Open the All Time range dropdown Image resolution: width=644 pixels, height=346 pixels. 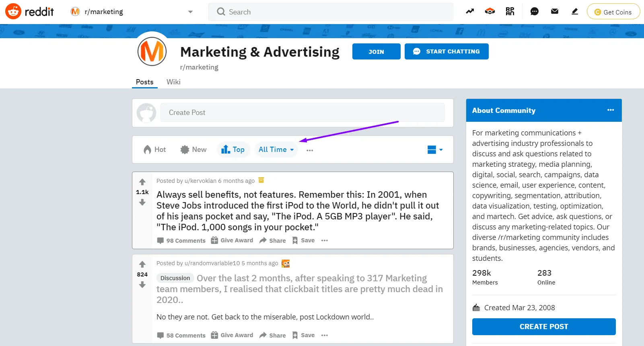[276, 149]
